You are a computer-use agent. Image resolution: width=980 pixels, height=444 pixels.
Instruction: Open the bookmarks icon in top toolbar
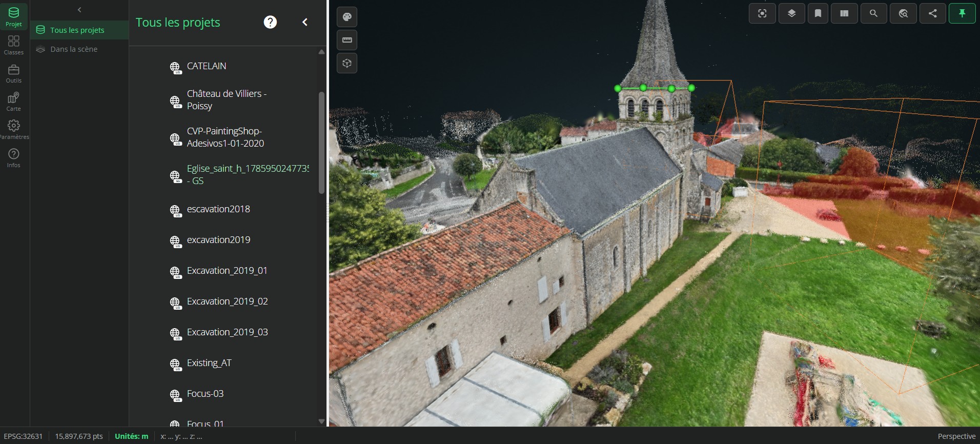(818, 14)
